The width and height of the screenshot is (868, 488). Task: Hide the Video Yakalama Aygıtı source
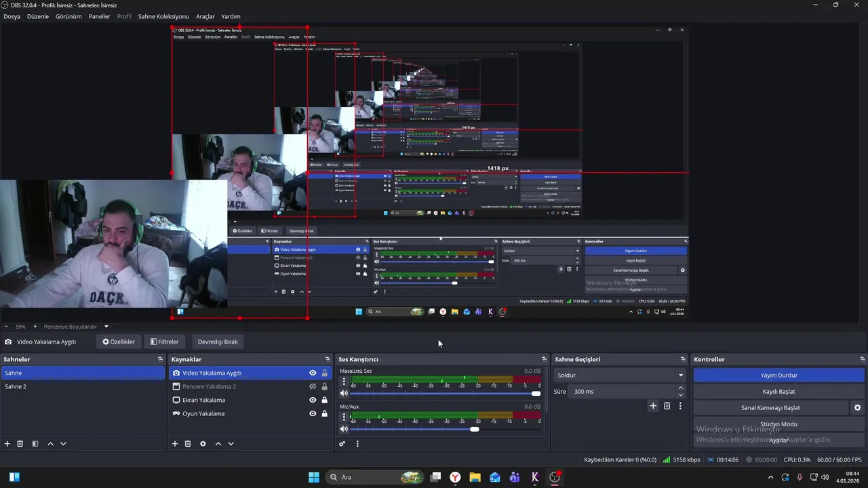313,373
